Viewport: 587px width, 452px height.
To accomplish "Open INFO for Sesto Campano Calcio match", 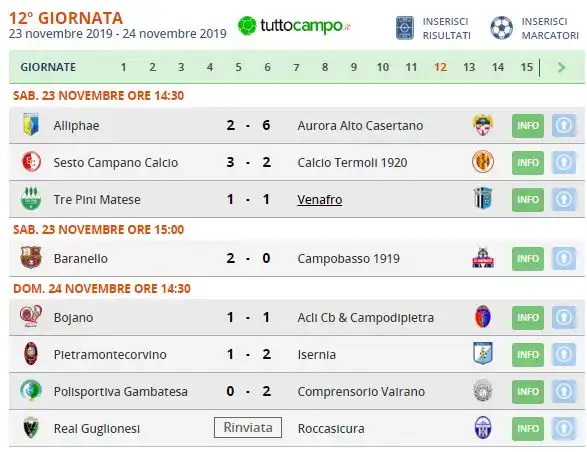I will point(528,163).
